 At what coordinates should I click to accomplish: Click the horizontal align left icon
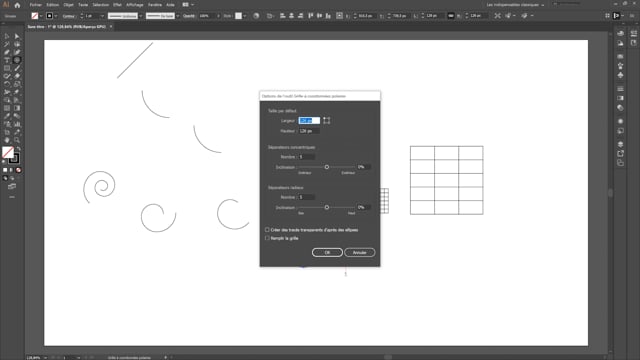click(x=282, y=16)
